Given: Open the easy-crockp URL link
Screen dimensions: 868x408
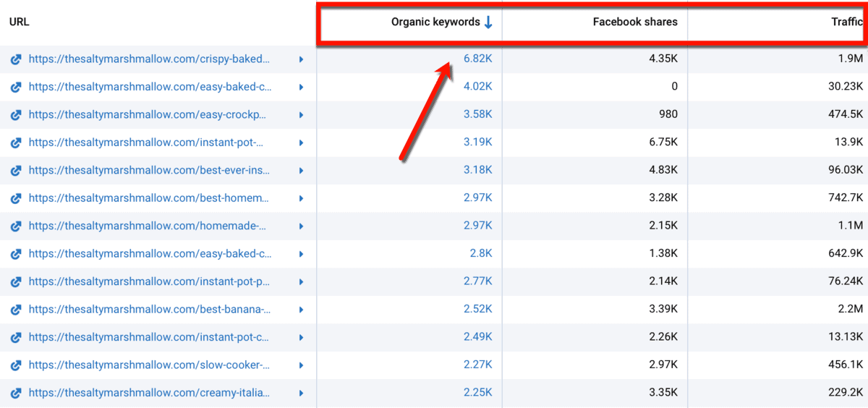Looking at the screenshot, I should tap(148, 114).
